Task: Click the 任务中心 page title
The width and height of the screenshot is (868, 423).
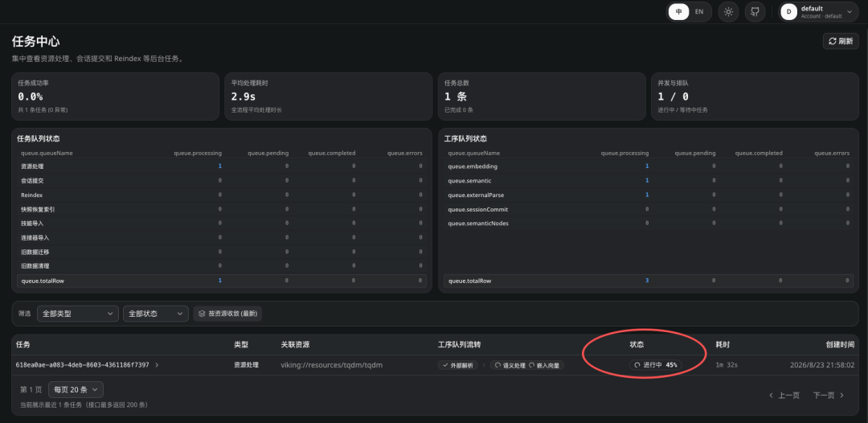Action: pos(35,41)
